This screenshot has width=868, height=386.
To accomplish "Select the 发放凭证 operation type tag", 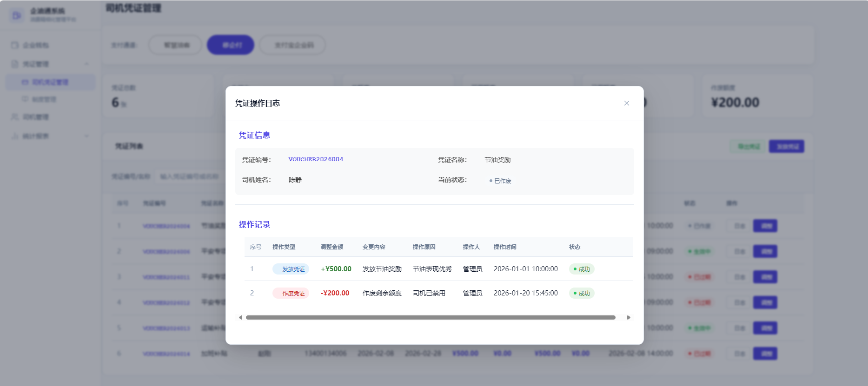I will coord(291,269).
